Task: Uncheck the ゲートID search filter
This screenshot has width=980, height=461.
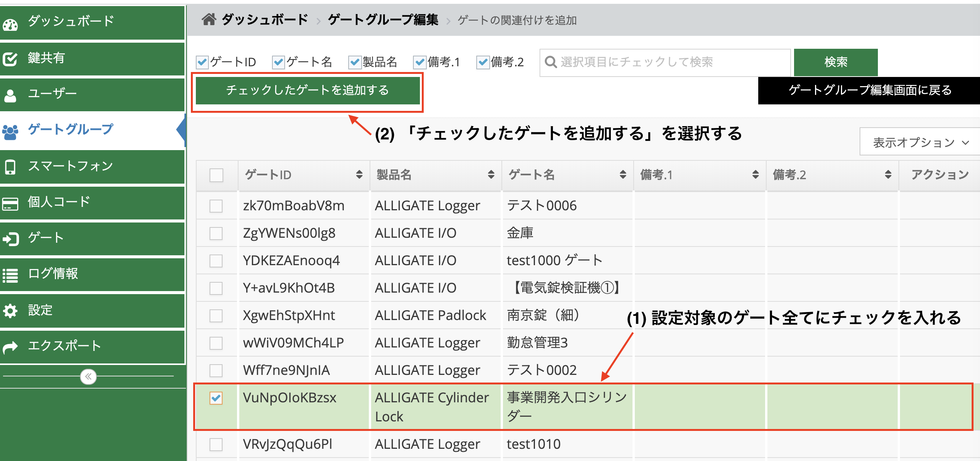Action: tap(202, 62)
